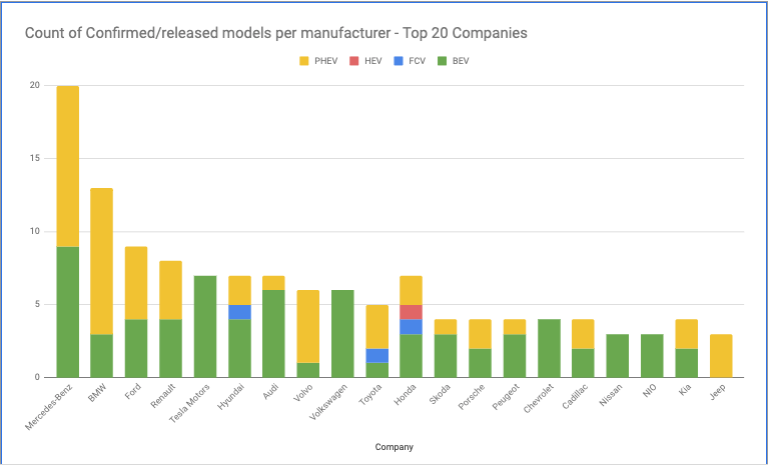Screen dimensions: 768x465
Task: Click the BMW axis label
Action: pos(97,392)
